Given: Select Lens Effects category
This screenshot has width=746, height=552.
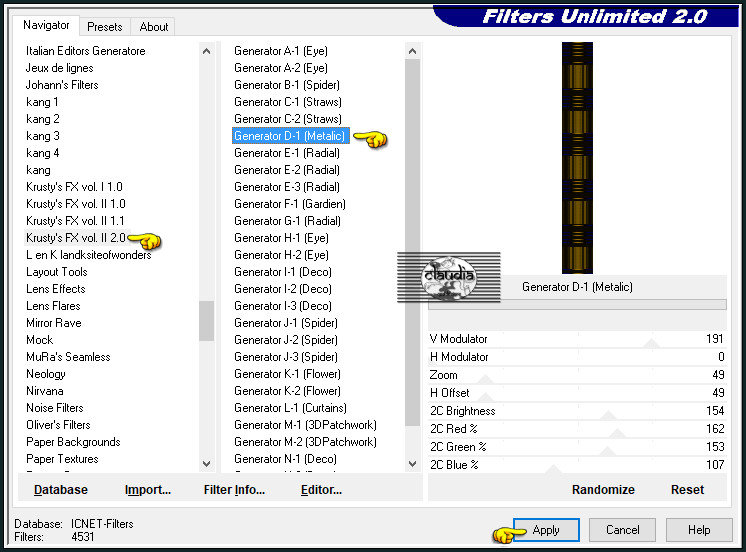Looking at the screenshot, I should click(x=56, y=289).
